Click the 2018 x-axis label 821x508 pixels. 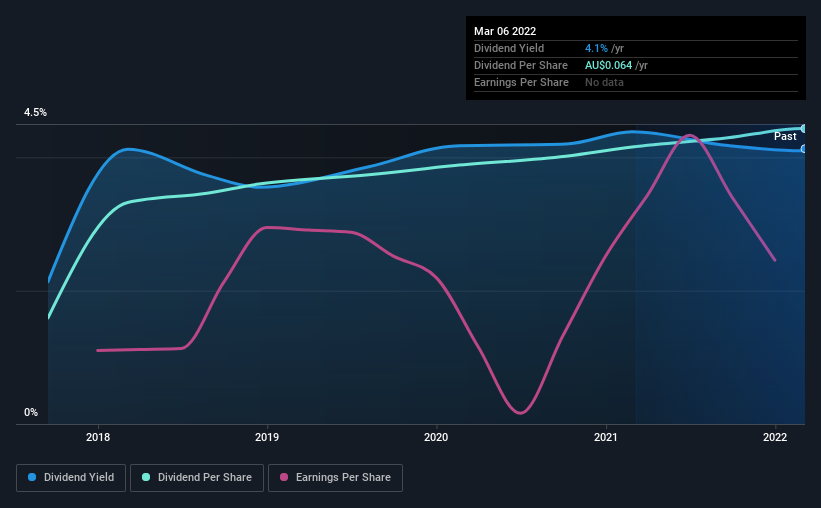point(98,437)
